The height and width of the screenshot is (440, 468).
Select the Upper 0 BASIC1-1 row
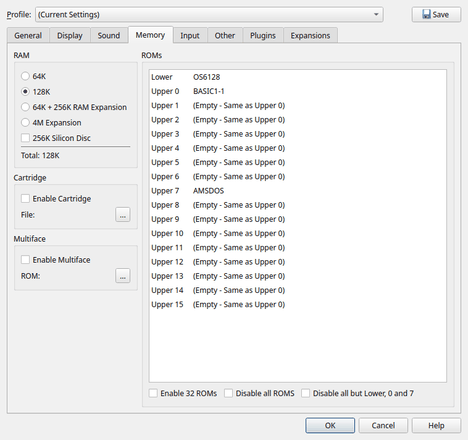pos(297,91)
